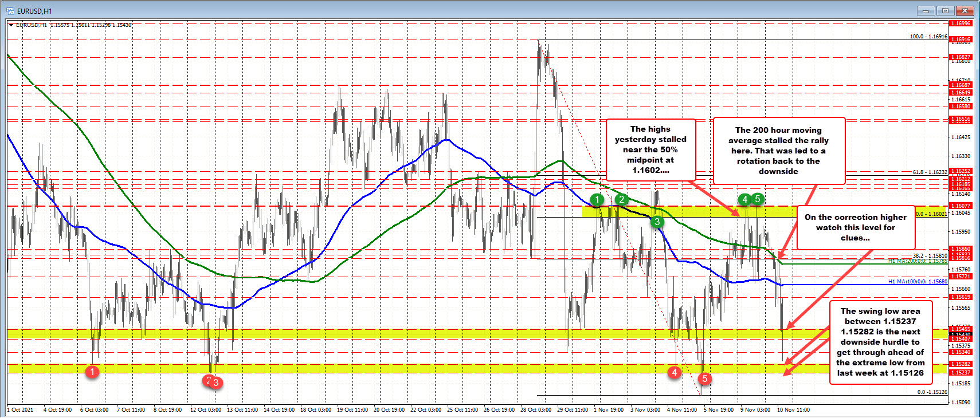The height and width of the screenshot is (418, 980).
Task: Minimize the EURUSD,H1 chart window
Action: [926, 10]
